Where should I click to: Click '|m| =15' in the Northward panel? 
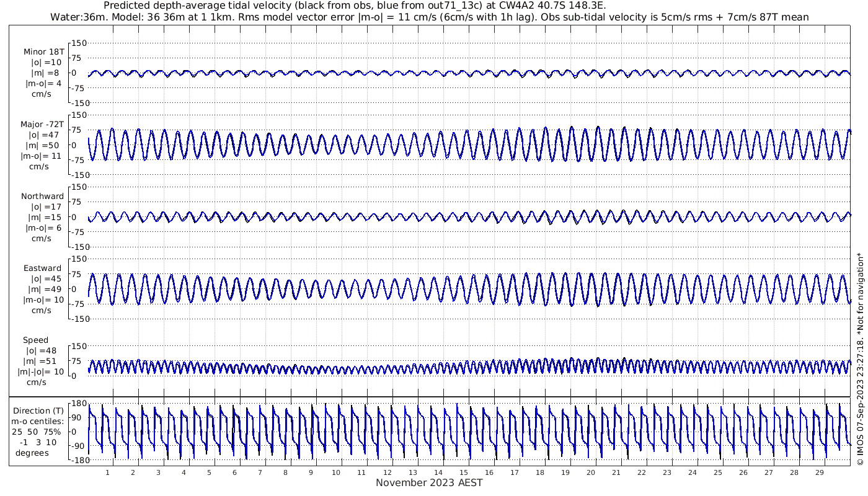click(44, 217)
